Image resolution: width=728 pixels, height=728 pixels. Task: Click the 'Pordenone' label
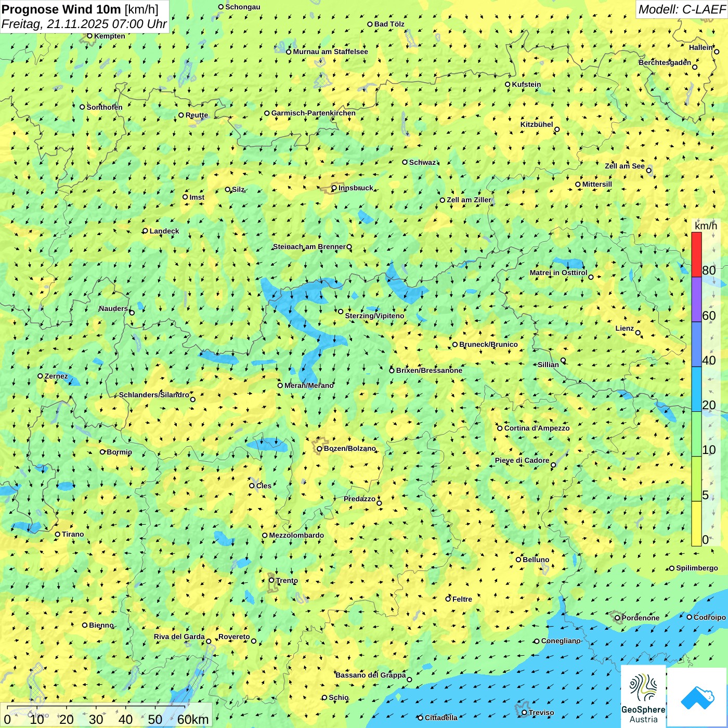coord(640,618)
